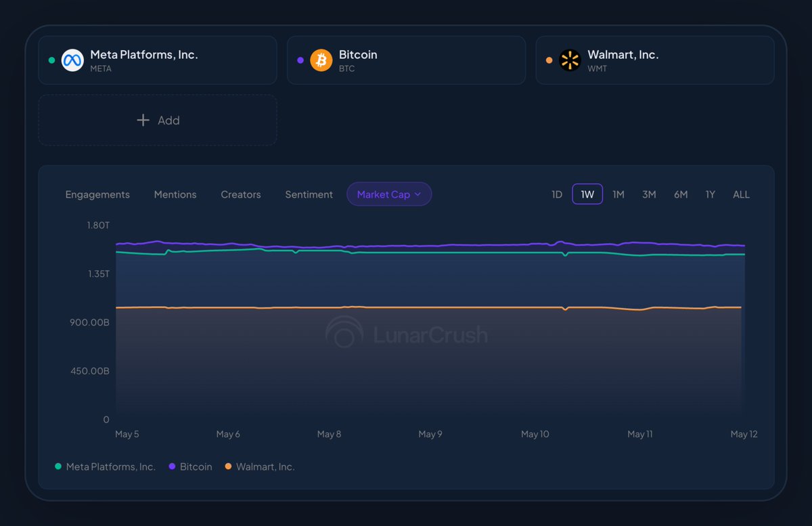Click the May 12 x-axis label
Image resolution: width=812 pixels, height=526 pixels.
[744, 434]
